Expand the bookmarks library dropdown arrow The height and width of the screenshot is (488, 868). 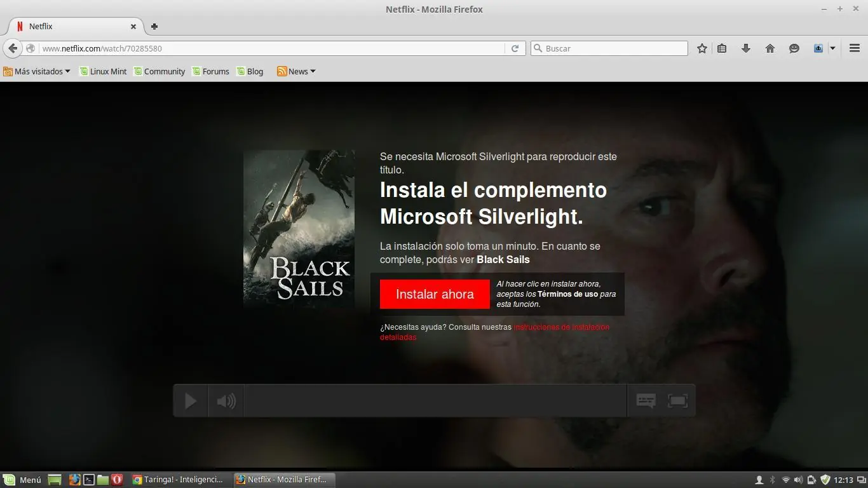832,48
